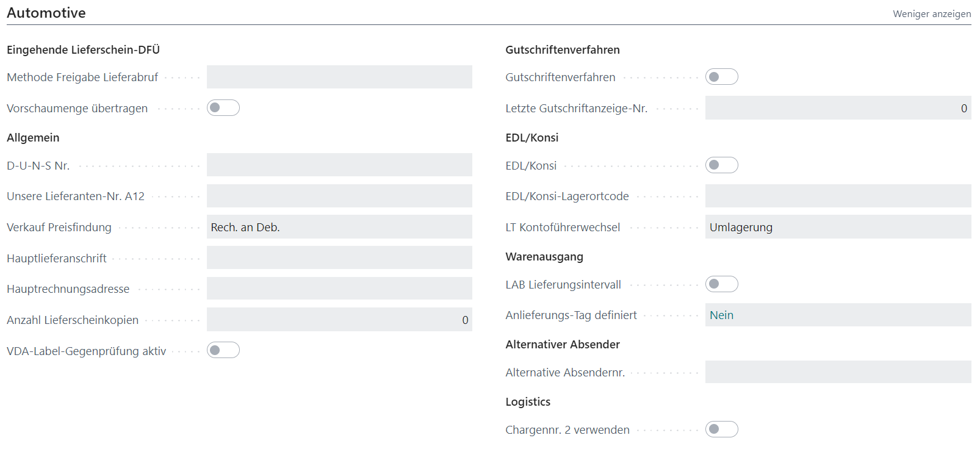Screen dimensions: 980x449
Task: Open the Verkauf Preisfindung dropdown
Action: click(339, 227)
